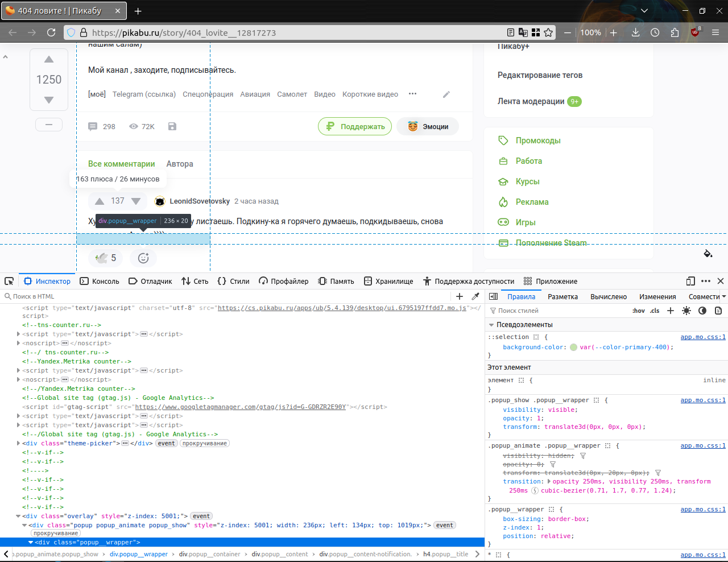This screenshot has height=562, width=728.
Task: Collapse the overlay div node
Action: pyautogui.click(x=18, y=516)
